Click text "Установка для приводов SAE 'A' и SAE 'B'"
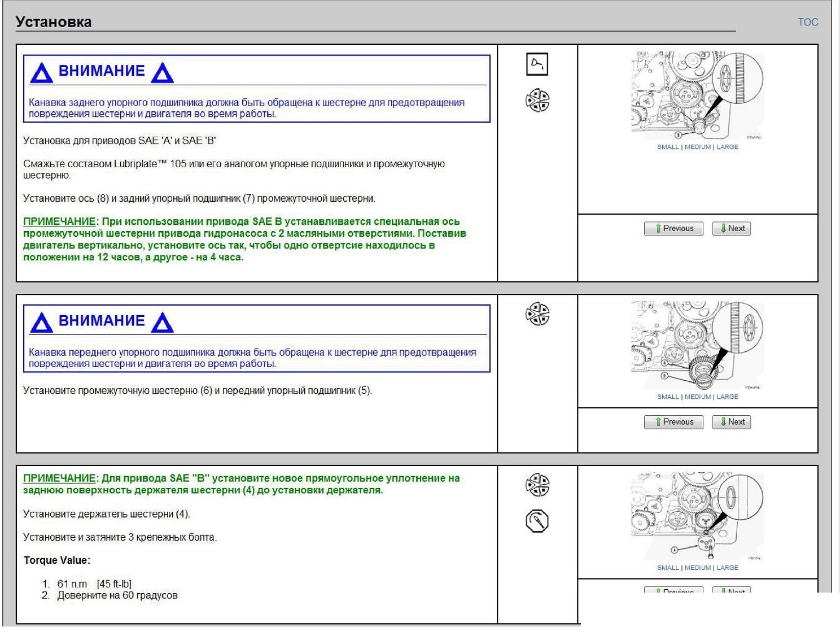Screen dimensions: 840x644 (120, 141)
